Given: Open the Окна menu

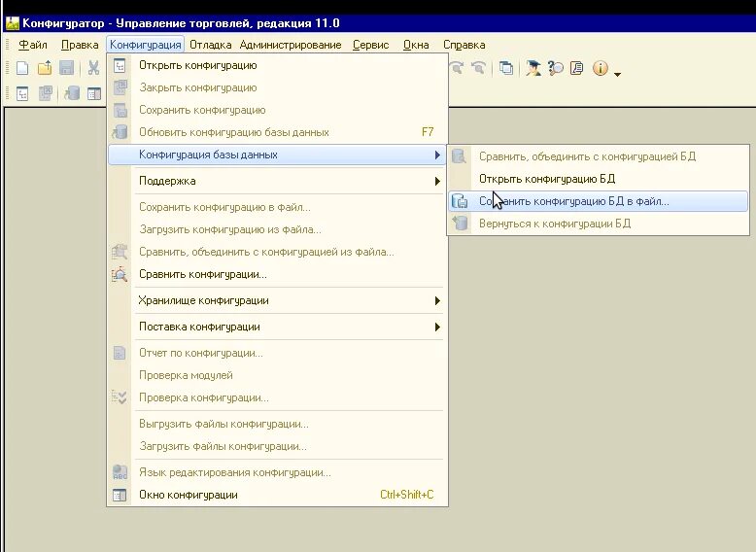Looking at the screenshot, I should click(x=416, y=45).
